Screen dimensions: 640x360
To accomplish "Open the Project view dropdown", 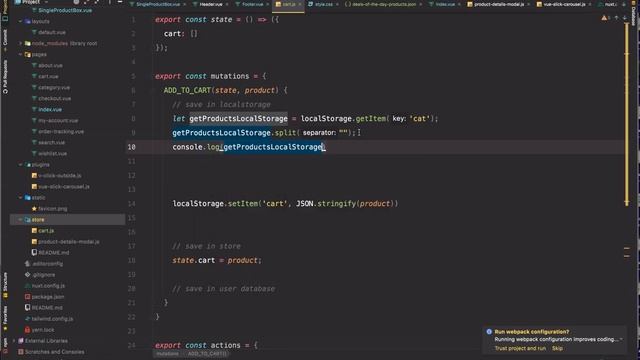I will pos(31,2).
